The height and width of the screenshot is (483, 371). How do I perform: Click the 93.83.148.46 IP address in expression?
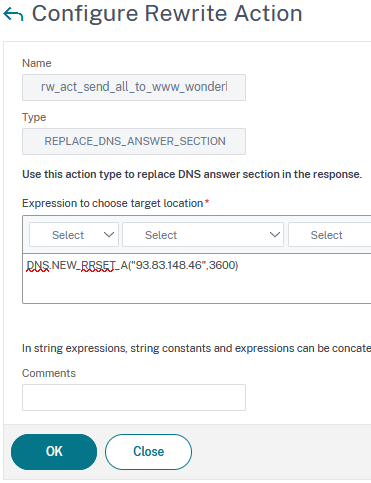click(x=169, y=265)
